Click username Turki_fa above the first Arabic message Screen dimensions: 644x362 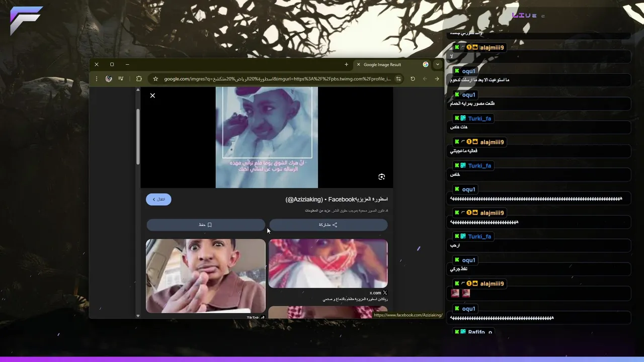[x=479, y=119]
